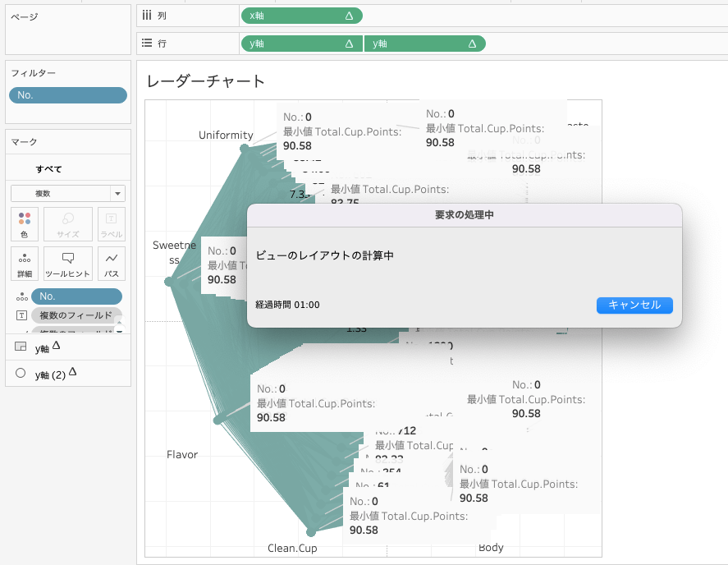The width and height of the screenshot is (728, 565).
Task: Click the 複数のフィールド pill on Marks card
Action: (76, 315)
